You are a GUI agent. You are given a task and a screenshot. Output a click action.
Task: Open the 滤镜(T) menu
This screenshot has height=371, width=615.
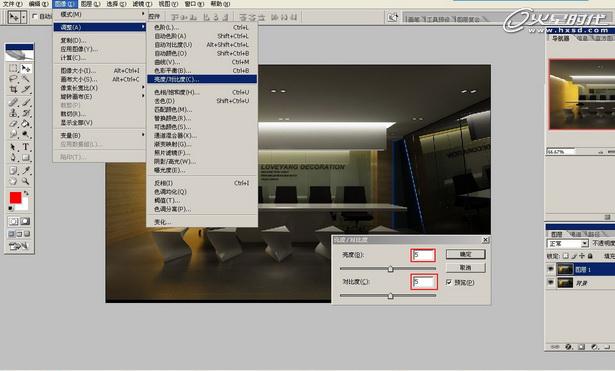coord(142,4)
